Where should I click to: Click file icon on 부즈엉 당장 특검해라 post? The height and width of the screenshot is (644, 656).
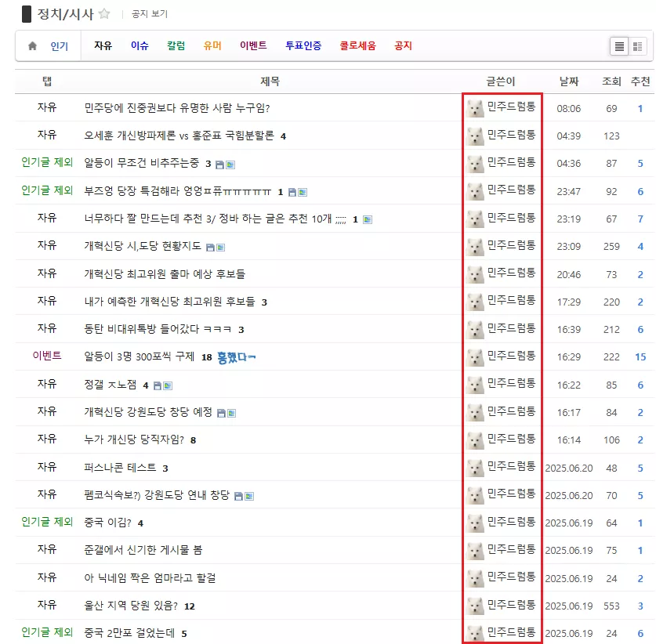pos(292,193)
